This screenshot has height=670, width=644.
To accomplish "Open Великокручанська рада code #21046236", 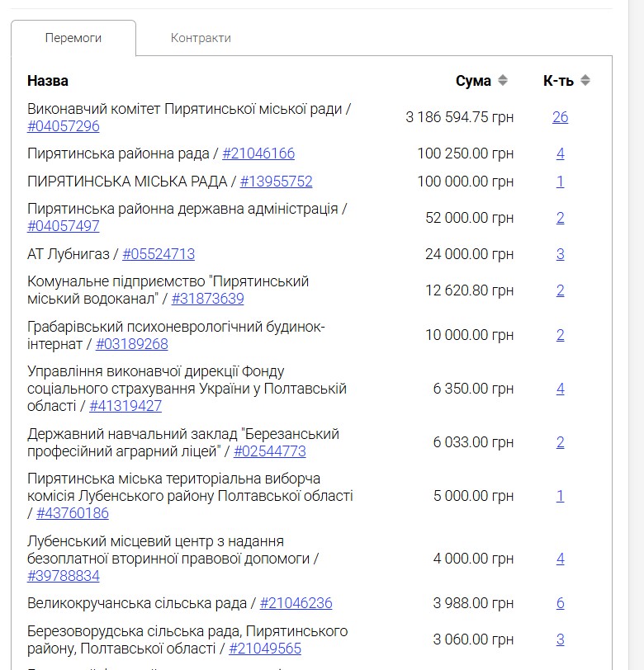I will click(x=296, y=603).
